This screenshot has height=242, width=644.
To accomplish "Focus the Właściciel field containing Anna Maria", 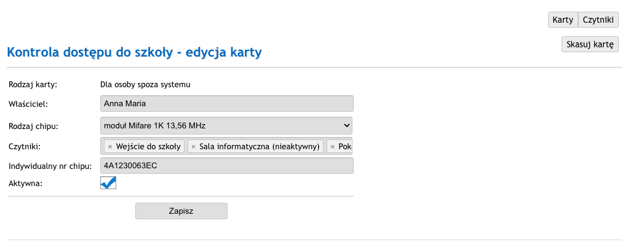I will pos(227,103).
